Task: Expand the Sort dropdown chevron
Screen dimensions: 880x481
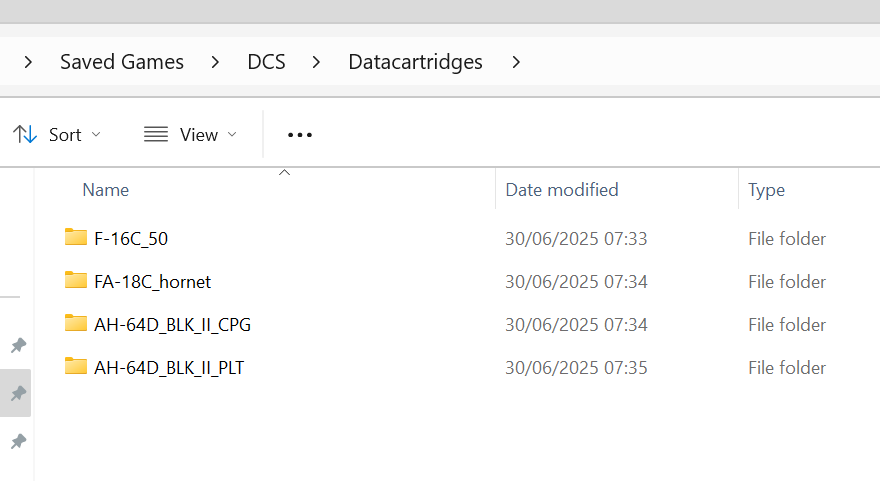Action: [x=96, y=135]
